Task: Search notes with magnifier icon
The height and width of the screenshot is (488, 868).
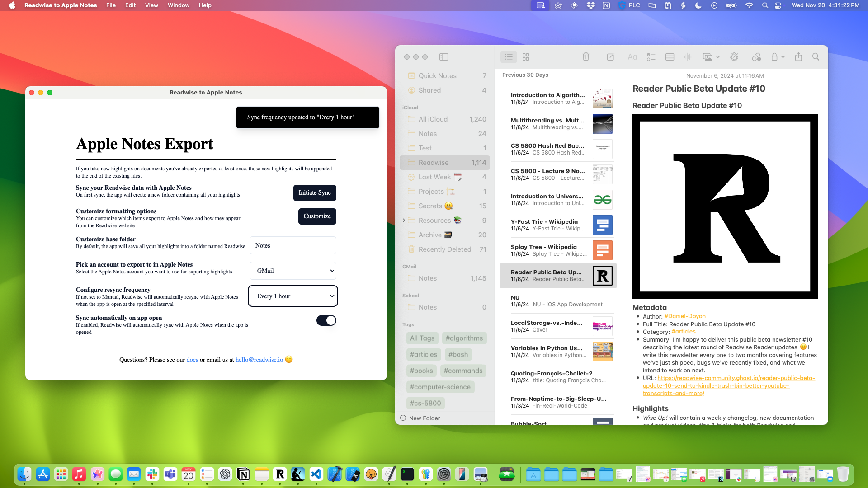Action: (816, 57)
